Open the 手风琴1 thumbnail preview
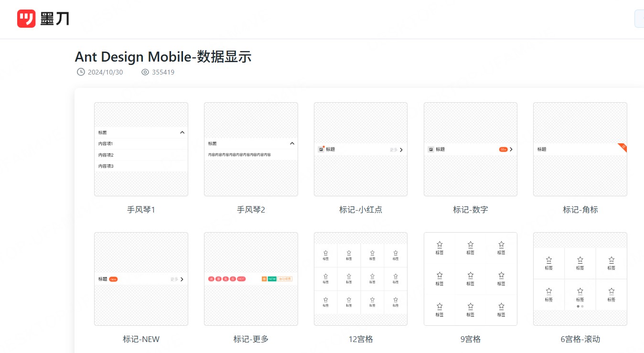Viewport: 644px width, 353px height. click(141, 149)
